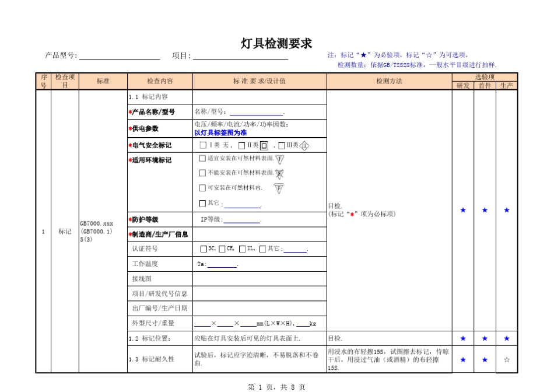Click the 产品名称/型号 cell
Screen dimensions: 554x392
tap(160, 112)
